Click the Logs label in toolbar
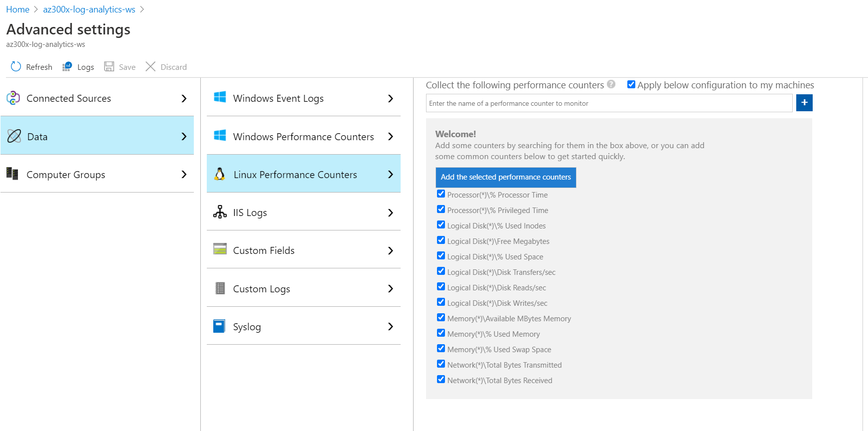This screenshot has height=431, width=868. click(x=86, y=67)
